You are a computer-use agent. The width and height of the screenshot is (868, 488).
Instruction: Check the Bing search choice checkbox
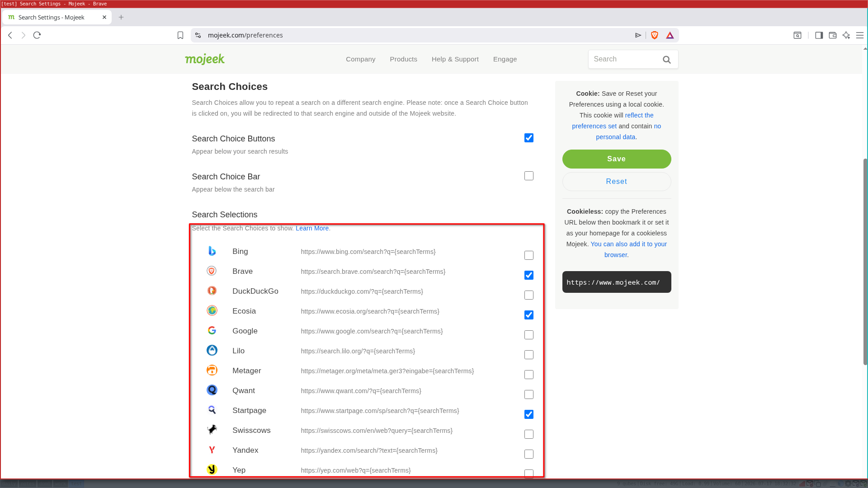click(529, 255)
